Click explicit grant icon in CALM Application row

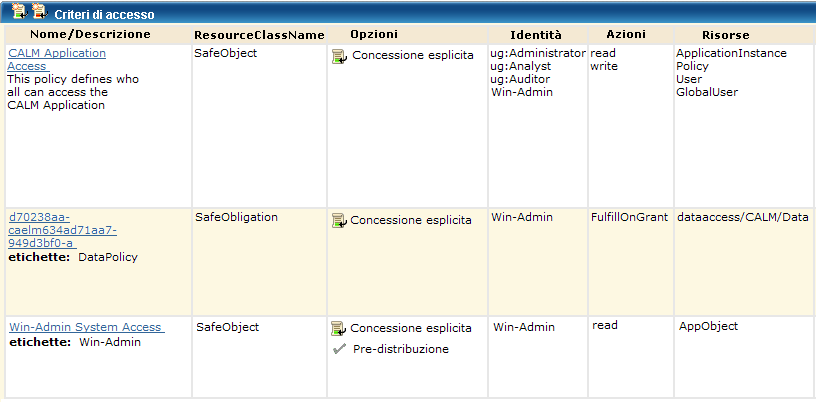339,56
